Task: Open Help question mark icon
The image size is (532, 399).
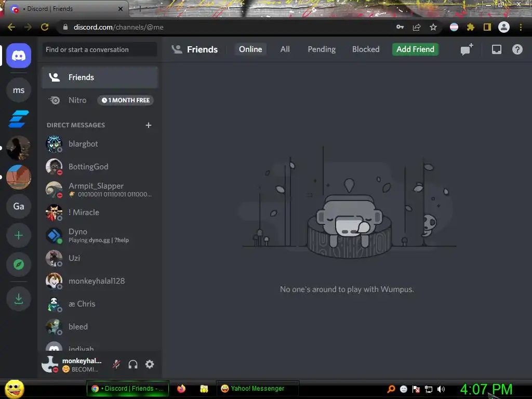Action: click(x=517, y=49)
